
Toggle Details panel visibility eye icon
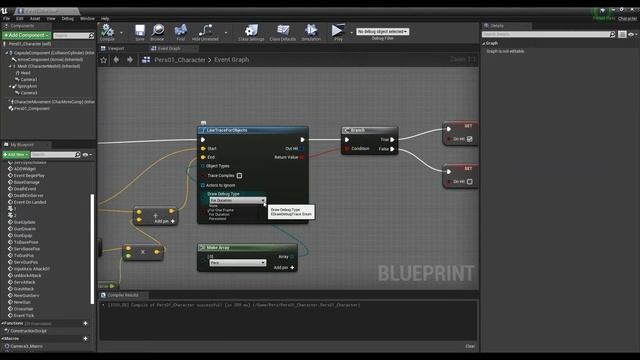[x=632, y=35]
